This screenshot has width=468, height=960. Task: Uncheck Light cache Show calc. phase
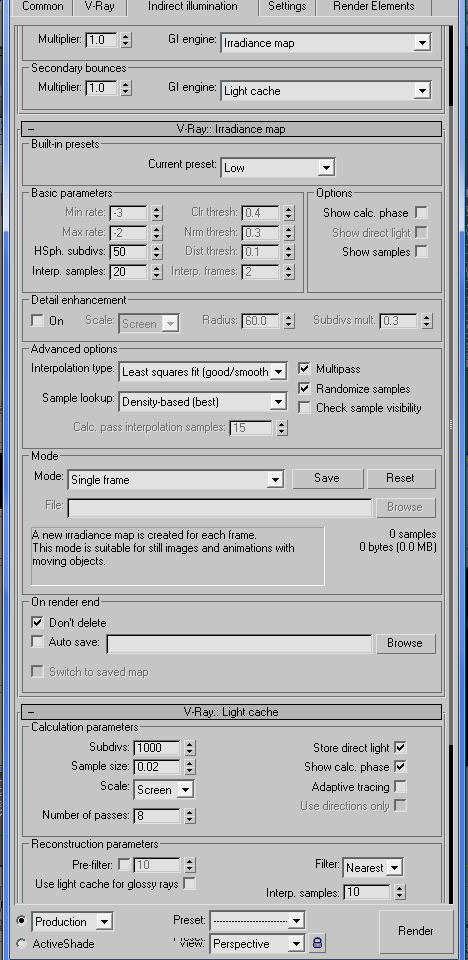pyautogui.click(x=400, y=767)
